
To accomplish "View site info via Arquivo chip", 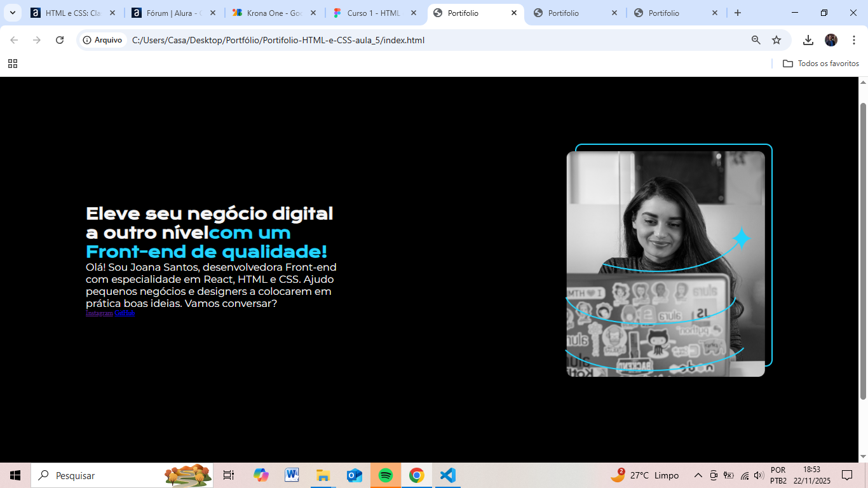I will (102, 40).
